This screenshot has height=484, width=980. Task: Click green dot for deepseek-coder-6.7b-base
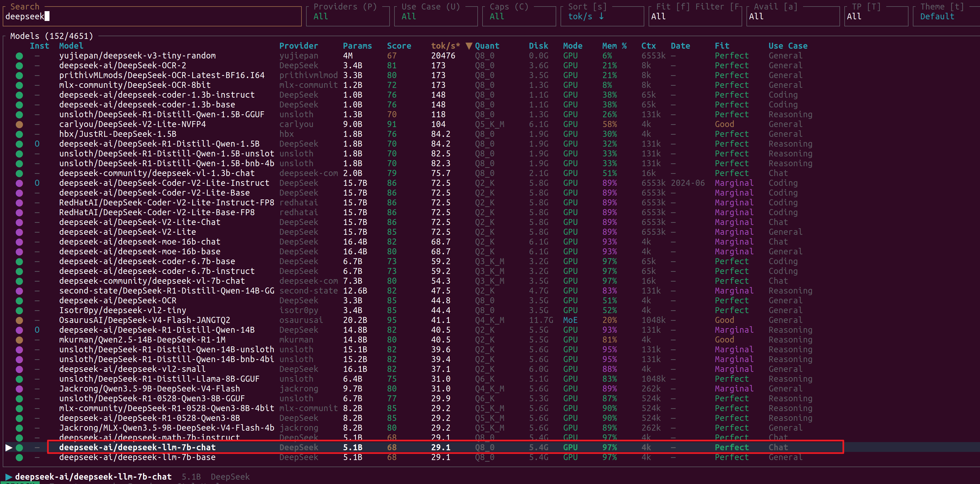(19, 262)
